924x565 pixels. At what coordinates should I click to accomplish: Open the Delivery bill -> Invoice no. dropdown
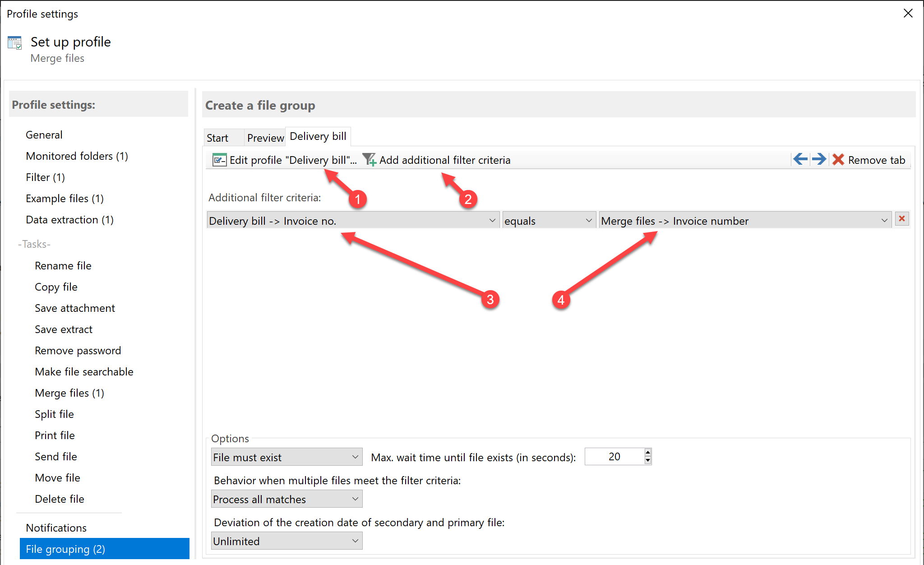point(492,220)
